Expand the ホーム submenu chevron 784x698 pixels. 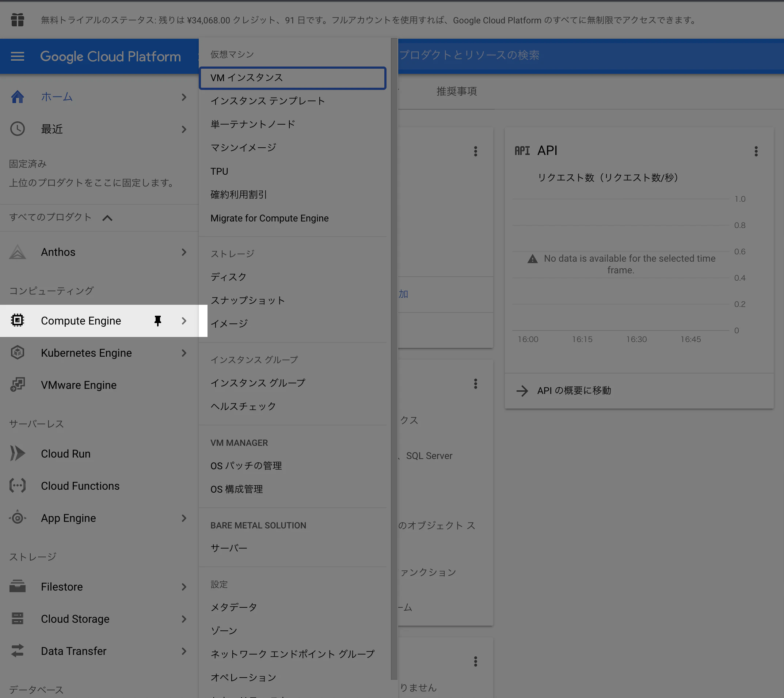(x=184, y=97)
